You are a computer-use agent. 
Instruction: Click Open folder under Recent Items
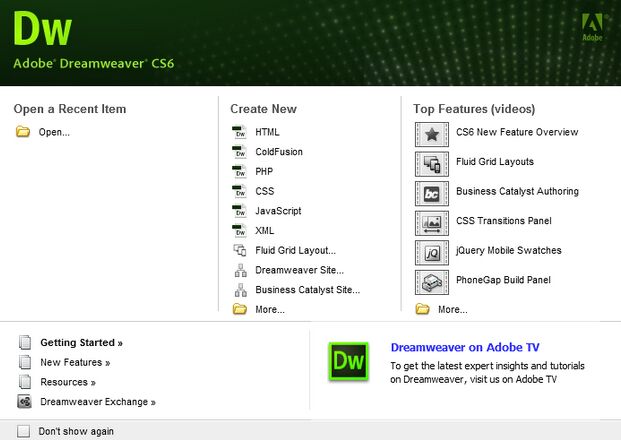click(54, 132)
